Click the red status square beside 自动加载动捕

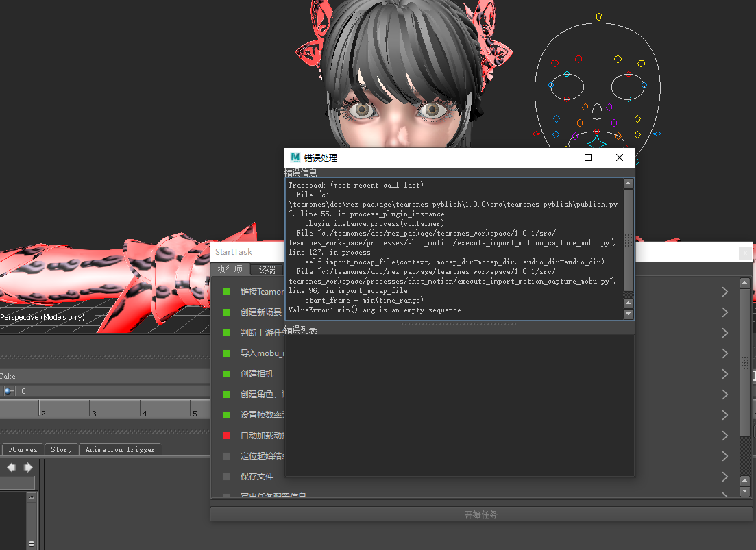pyautogui.click(x=226, y=436)
